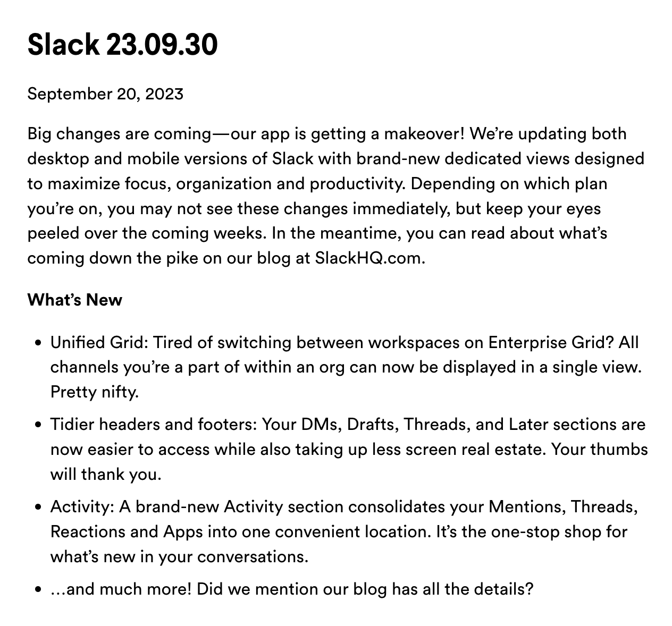Click the Slack 23.09.30 heading

pos(122,44)
